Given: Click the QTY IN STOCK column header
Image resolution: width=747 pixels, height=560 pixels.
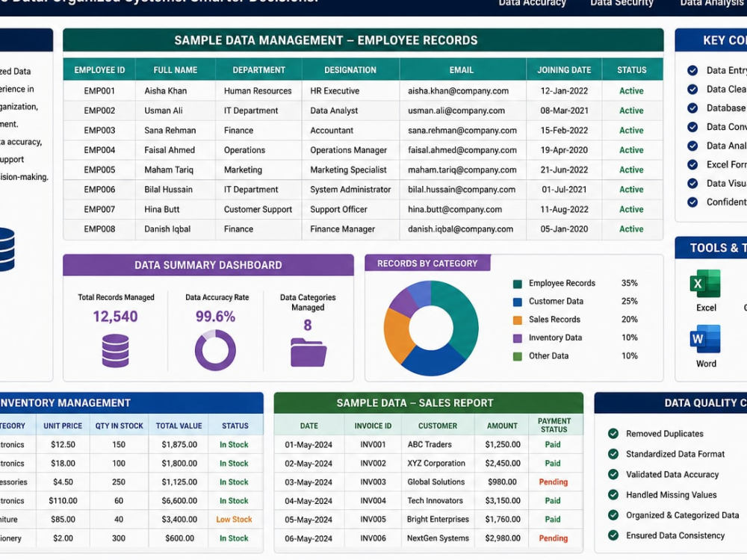Looking at the screenshot, I should 119,426.
